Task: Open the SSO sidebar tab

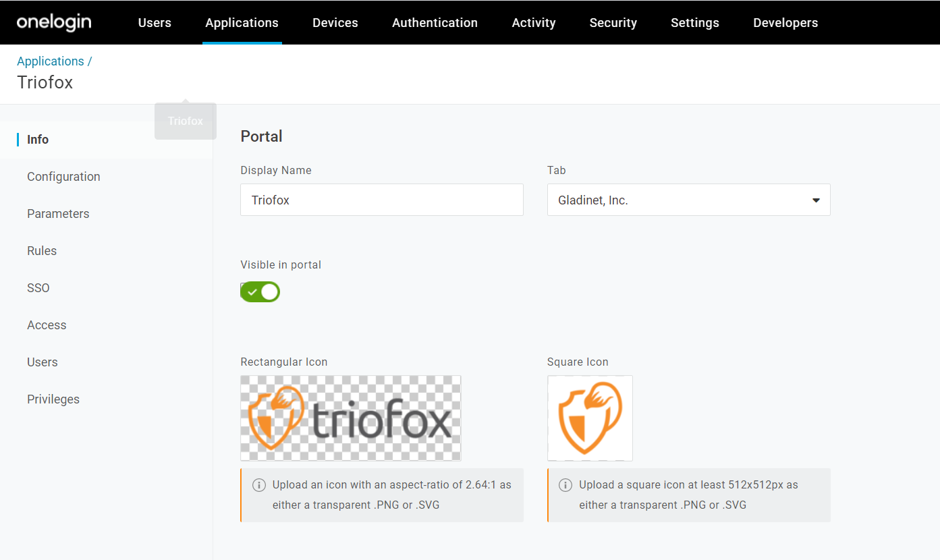Action: [x=38, y=288]
